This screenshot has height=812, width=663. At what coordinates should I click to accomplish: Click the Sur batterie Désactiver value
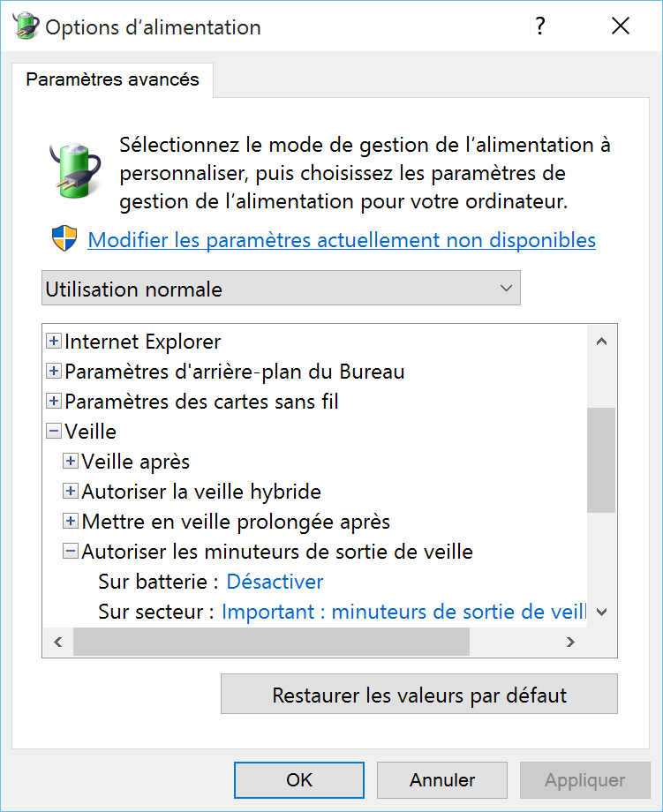[275, 582]
